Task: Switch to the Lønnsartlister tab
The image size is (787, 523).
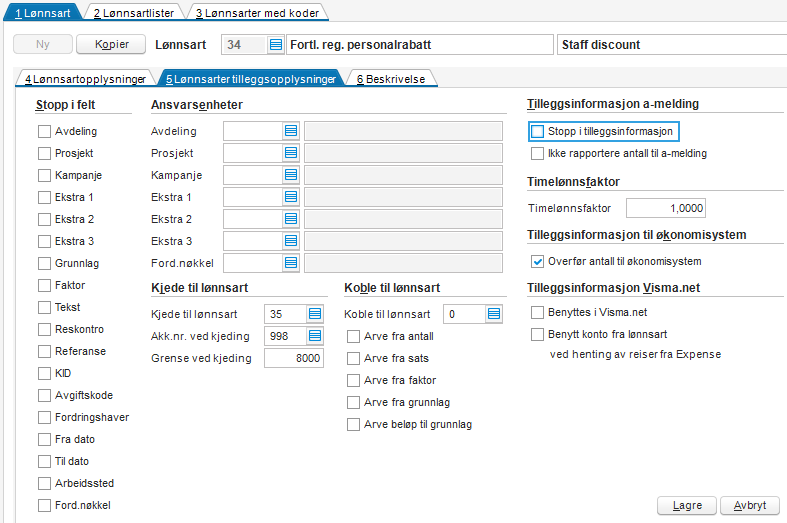Action: tap(133, 13)
